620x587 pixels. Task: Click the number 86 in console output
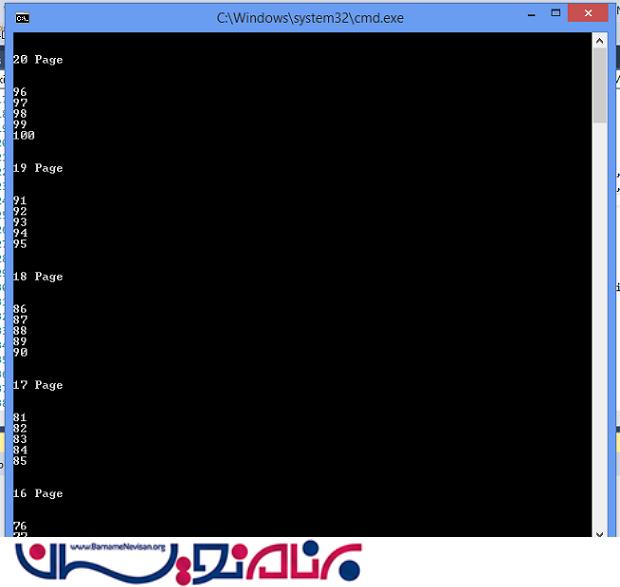(20, 309)
